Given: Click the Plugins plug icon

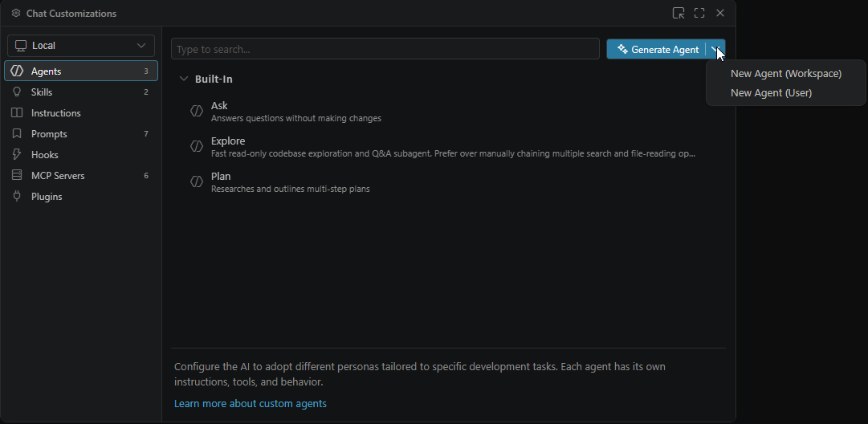Looking at the screenshot, I should coord(17,197).
